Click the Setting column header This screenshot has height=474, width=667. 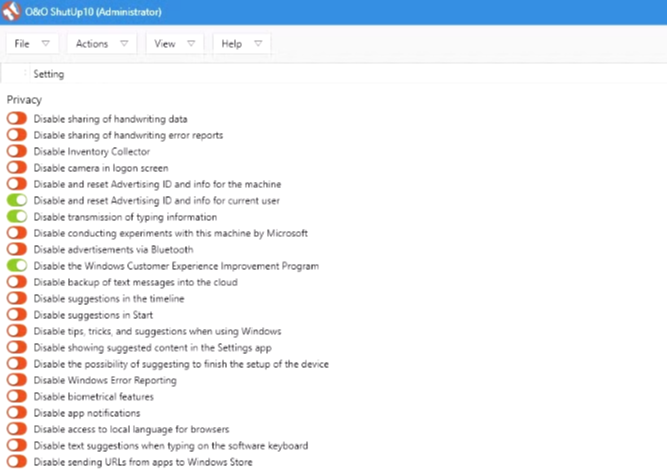(49, 74)
